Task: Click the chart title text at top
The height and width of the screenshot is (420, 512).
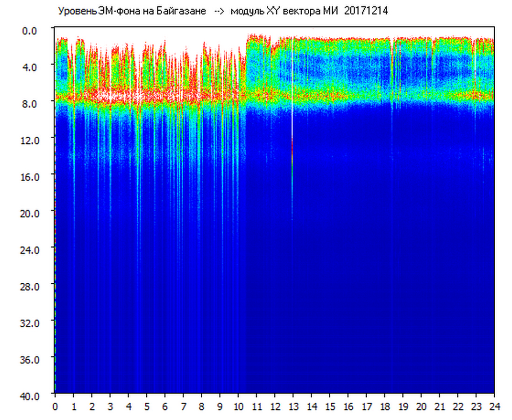Action: (222, 11)
